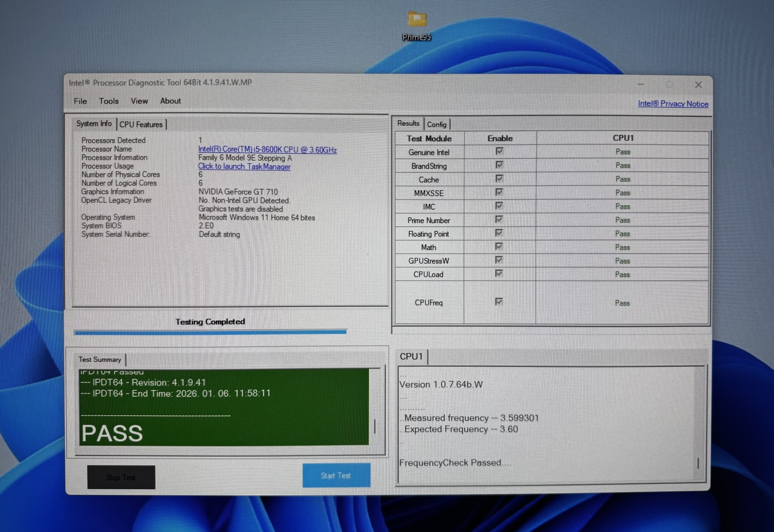The image size is (774, 532).
Task: Toggle the MMXSSE test checkbox
Action: [x=499, y=192]
